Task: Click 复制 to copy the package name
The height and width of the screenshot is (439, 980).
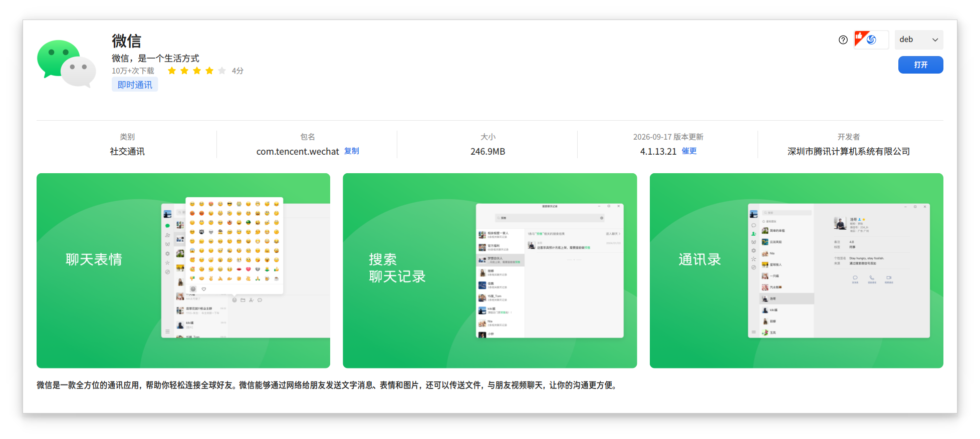Action: coord(352,151)
